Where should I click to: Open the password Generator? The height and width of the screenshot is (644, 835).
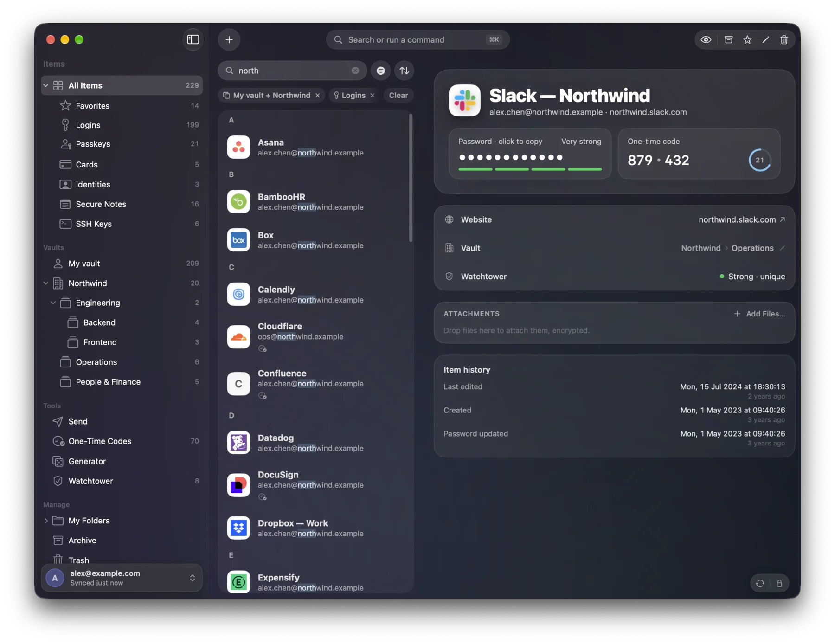[122, 462]
